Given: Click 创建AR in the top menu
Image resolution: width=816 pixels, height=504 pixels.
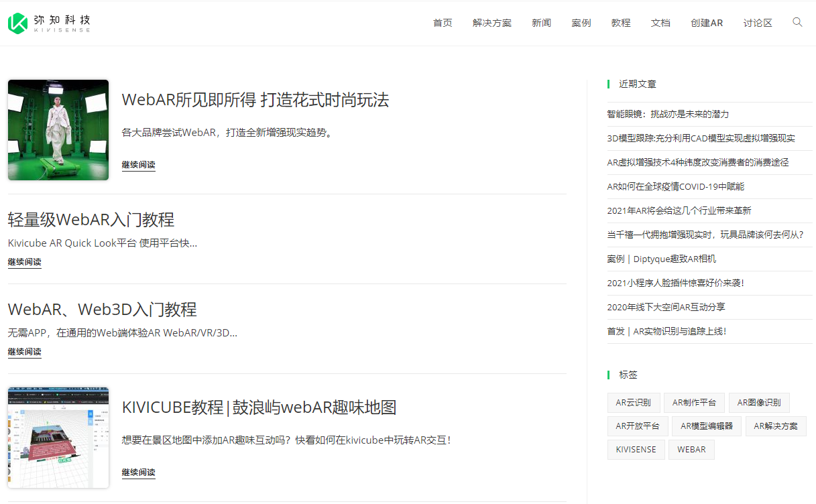Looking at the screenshot, I should pos(707,23).
